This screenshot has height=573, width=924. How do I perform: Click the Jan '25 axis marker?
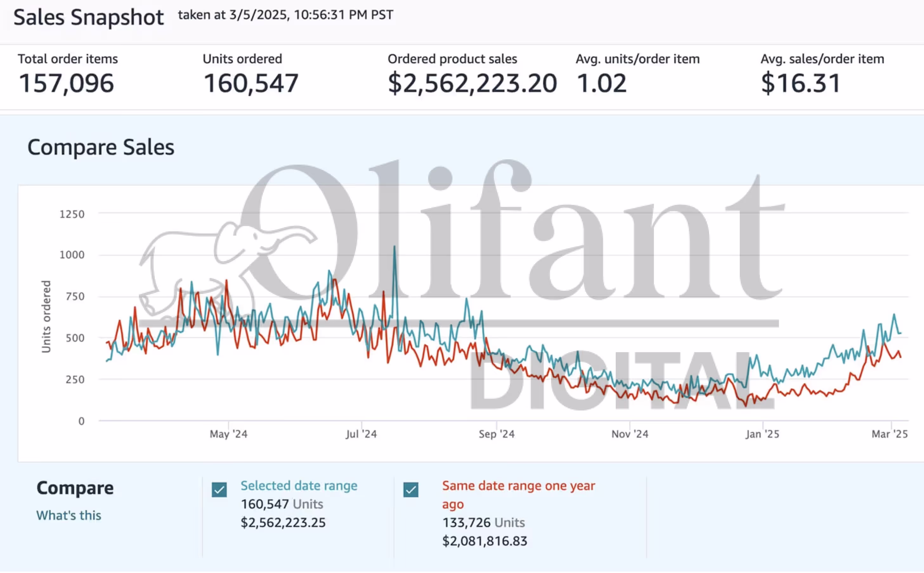(762, 434)
